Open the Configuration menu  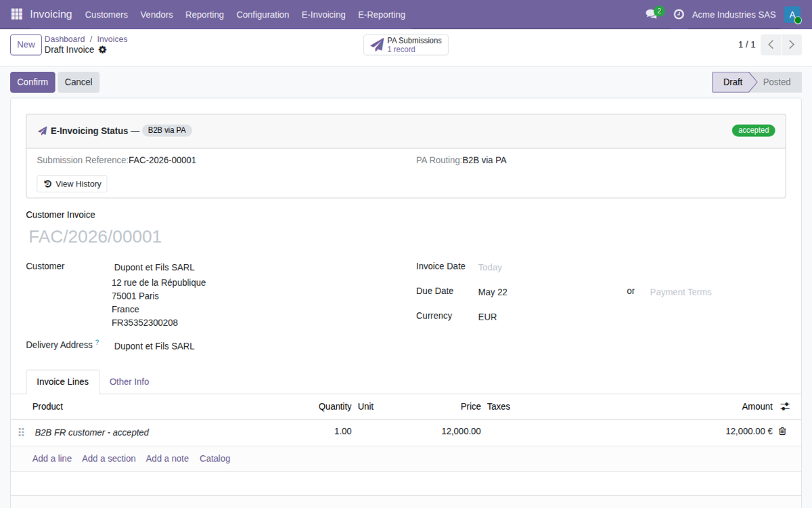263,14
